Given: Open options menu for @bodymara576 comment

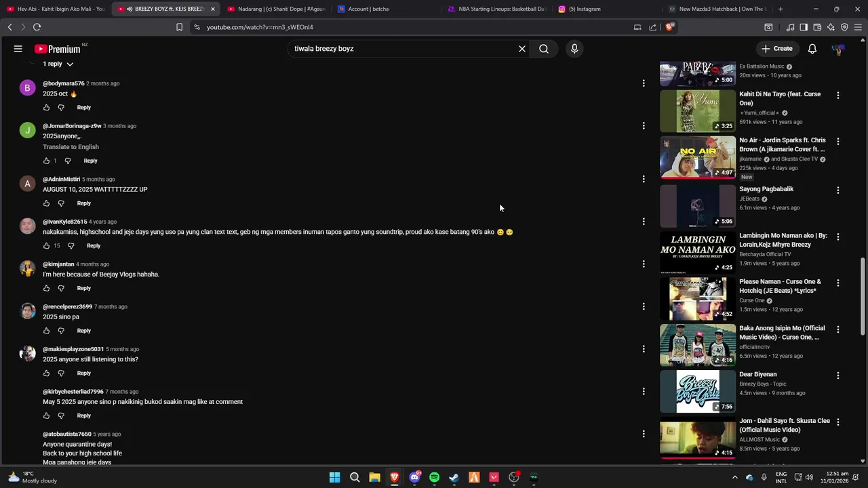Looking at the screenshot, I should pyautogui.click(x=644, y=83).
